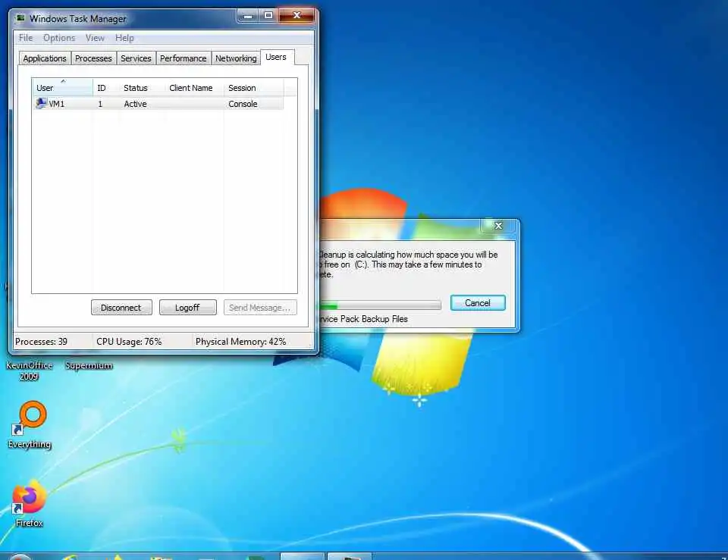Viewport: 728px width, 560px height.
Task: Select the Users tab
Action: 276,57
